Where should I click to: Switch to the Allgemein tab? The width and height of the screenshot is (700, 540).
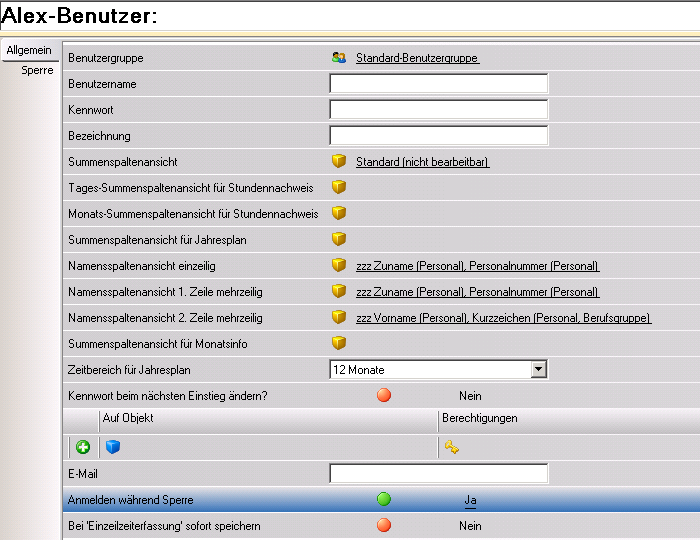(29, 50)
